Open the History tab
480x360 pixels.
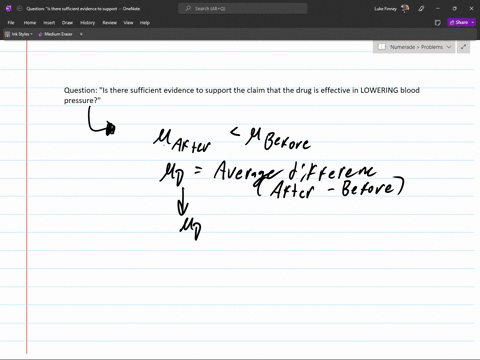tap(88, 23)
